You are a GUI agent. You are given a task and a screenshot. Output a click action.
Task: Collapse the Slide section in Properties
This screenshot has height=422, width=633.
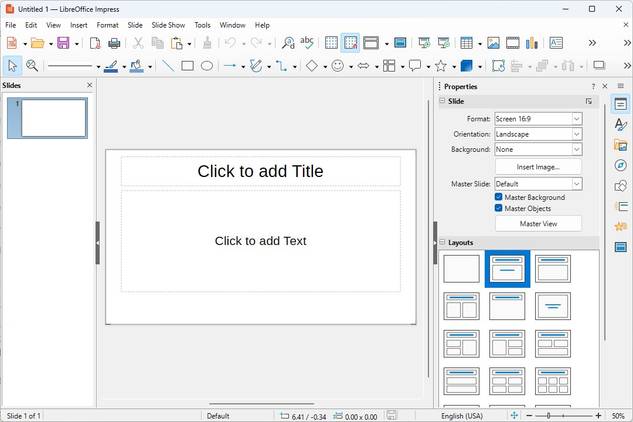(442, 101)
